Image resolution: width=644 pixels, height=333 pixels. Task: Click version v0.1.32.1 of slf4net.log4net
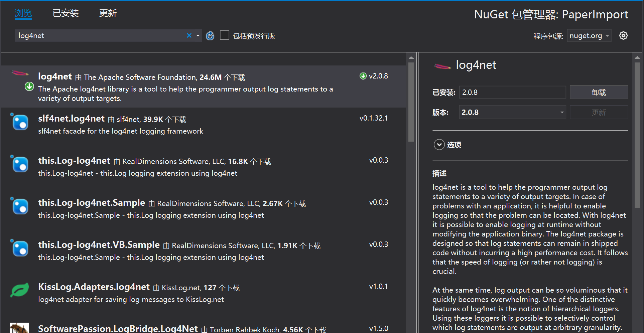pos(374,118)
